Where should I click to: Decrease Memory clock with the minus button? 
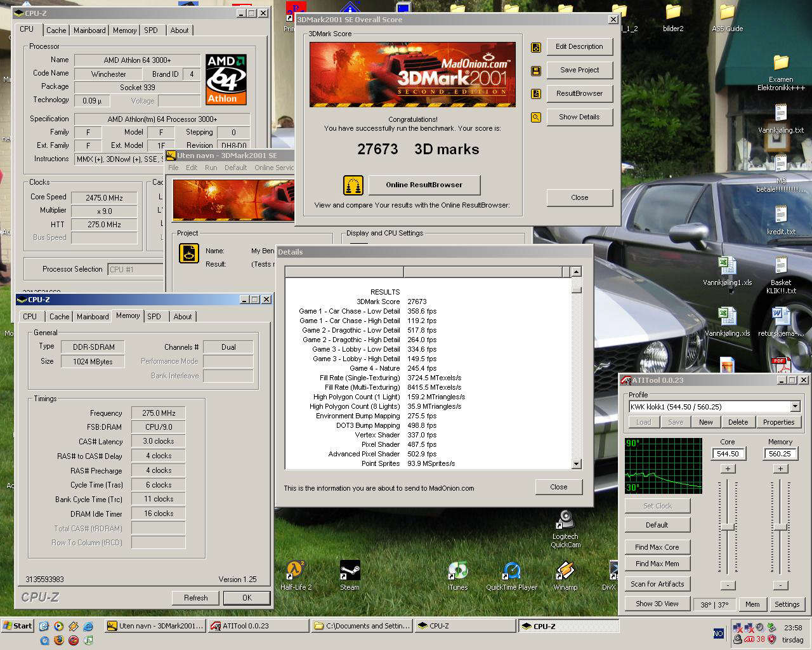coord(780,585)
